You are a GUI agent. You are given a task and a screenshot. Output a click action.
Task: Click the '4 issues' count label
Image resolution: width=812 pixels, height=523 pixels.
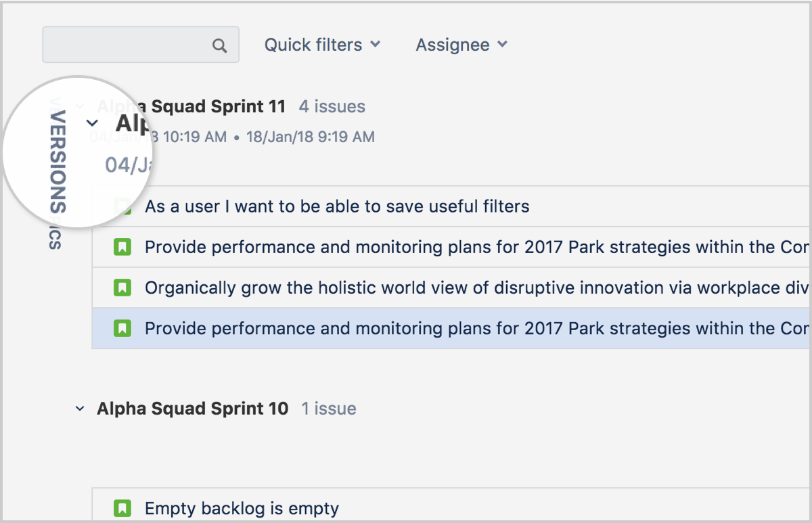pos(332,106)
